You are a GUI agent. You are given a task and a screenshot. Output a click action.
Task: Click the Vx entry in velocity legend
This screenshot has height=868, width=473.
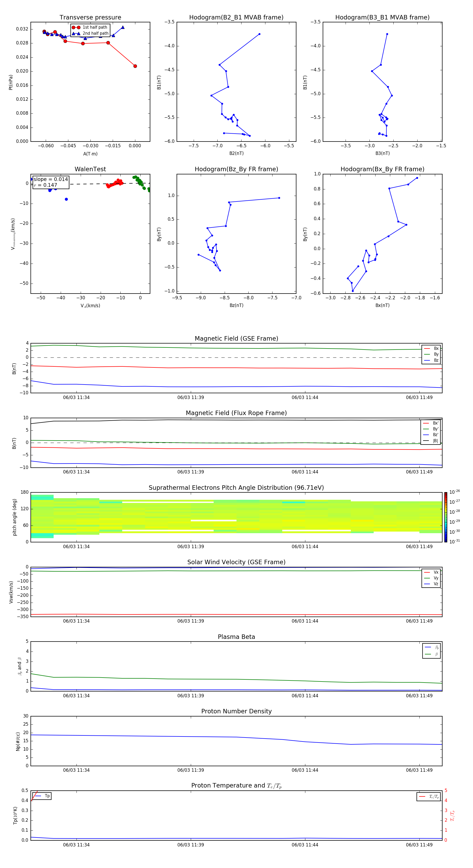[x=431, y=572]
